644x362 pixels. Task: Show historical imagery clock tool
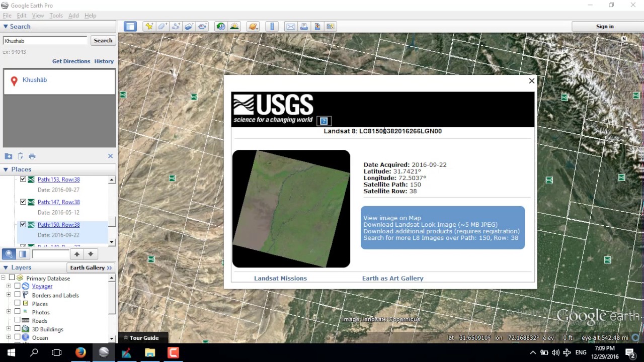pos(221,27)
